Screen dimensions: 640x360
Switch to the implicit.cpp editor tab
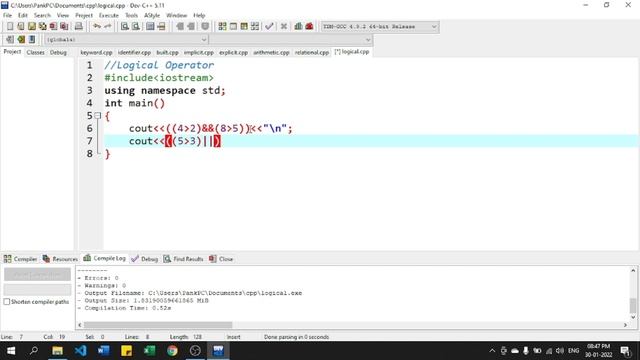pos(199,52)
